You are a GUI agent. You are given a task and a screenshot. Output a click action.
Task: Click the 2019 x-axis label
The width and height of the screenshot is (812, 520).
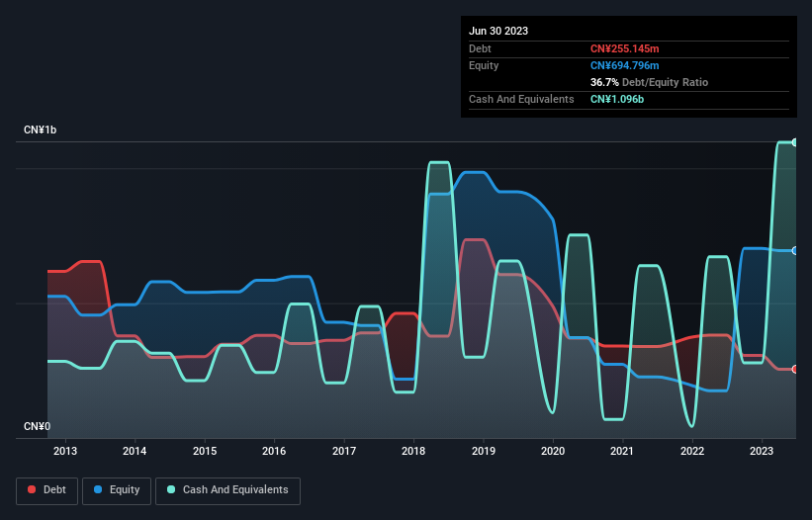pos(484,451)
